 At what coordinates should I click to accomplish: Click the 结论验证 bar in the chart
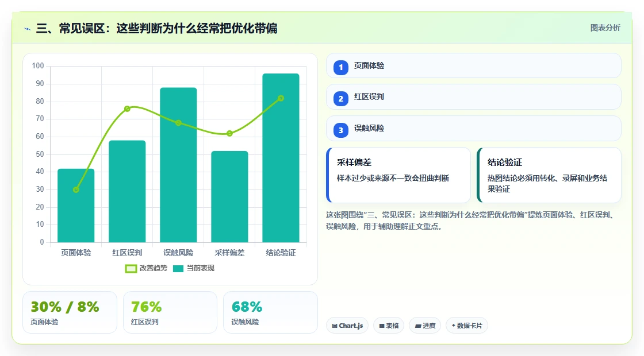point(281,158)
